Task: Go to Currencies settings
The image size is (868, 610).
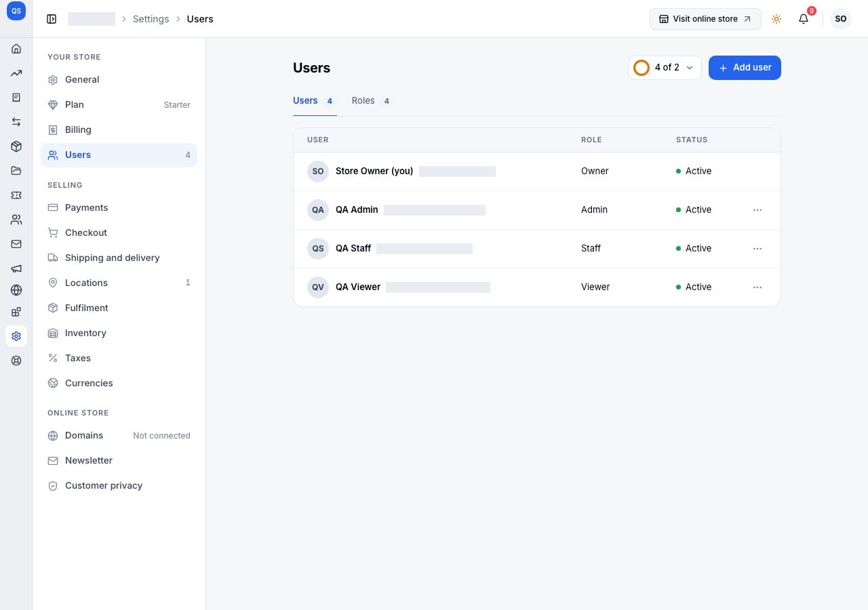Action: coord(119,384)
